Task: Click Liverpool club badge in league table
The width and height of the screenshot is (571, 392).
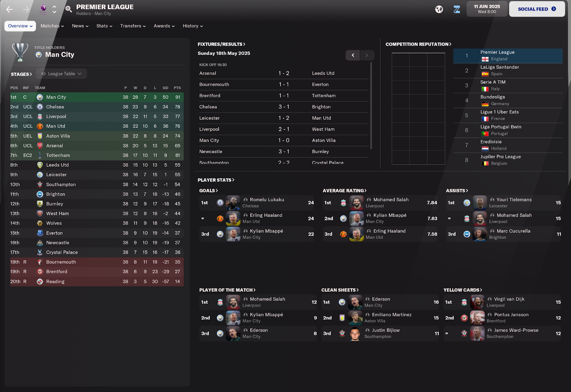Action: click(40, 116)
